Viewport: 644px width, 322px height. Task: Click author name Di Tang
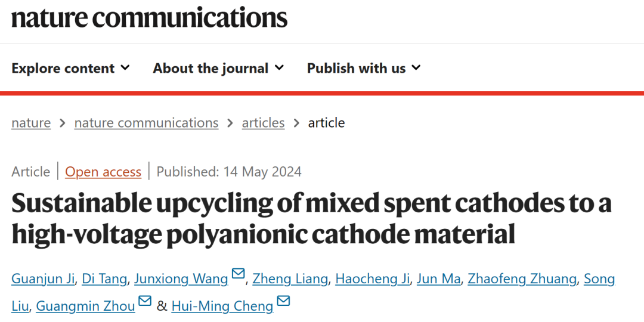(104, 279)
